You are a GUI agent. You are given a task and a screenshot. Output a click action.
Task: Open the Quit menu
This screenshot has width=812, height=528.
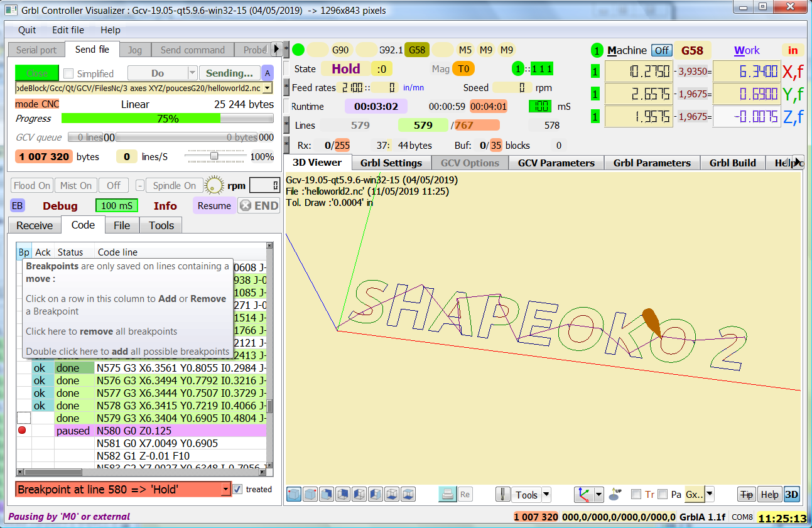pos(27,30)
